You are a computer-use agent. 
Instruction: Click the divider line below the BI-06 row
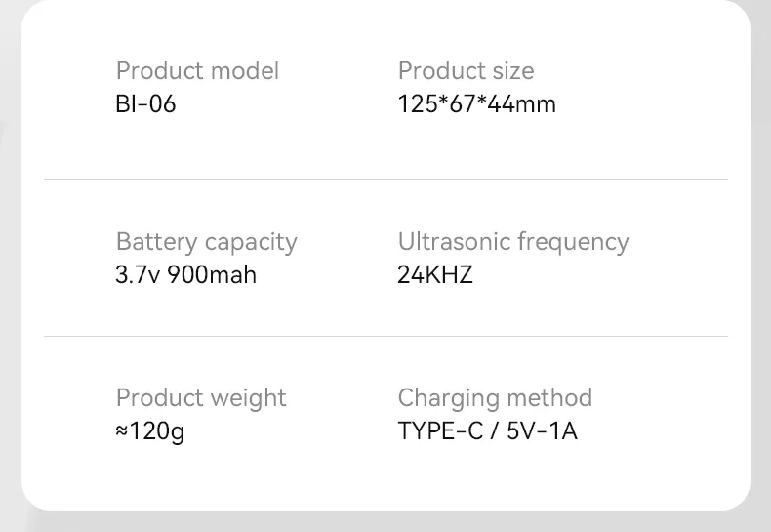click(x=385, y=180)
